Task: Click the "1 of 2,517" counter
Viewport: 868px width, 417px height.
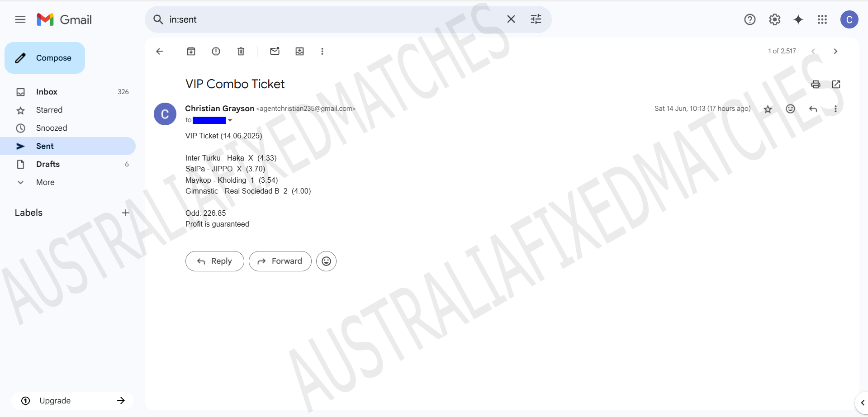Action: point(782,51)
